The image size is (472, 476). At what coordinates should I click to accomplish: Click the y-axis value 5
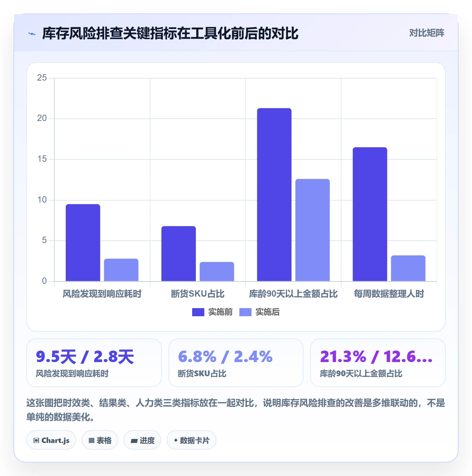[x=45, y=240]
